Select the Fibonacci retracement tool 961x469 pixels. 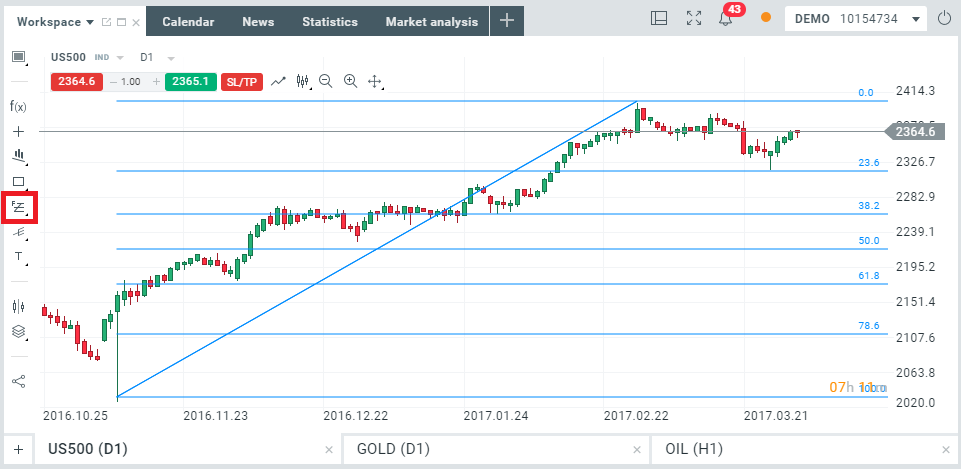[19, 207]
